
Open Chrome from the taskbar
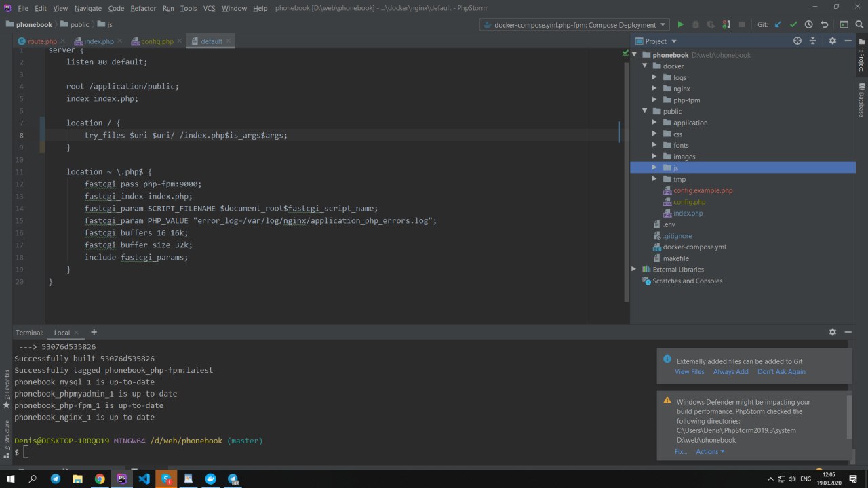pos(100,479)
